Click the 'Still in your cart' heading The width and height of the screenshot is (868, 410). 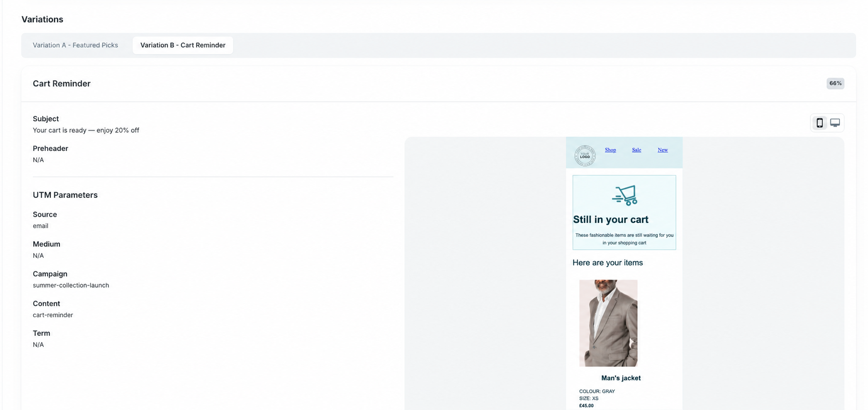pyautogui.click(x=610, y=220)
